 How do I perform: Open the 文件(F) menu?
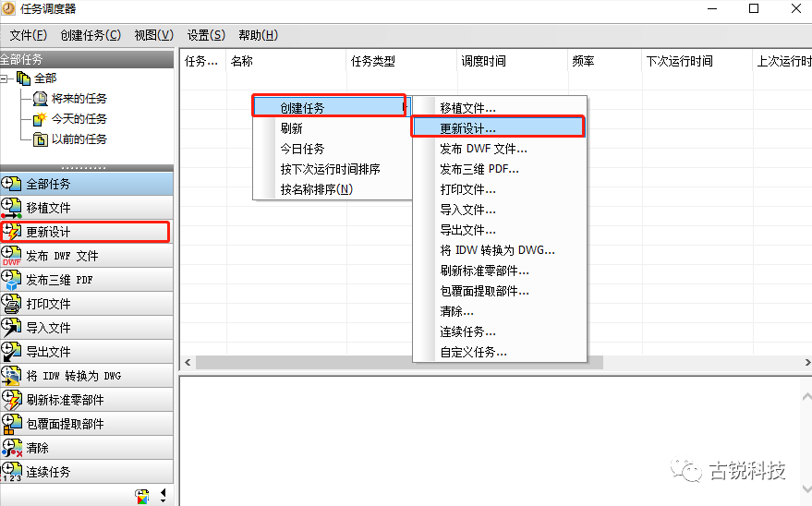[29, 35]
